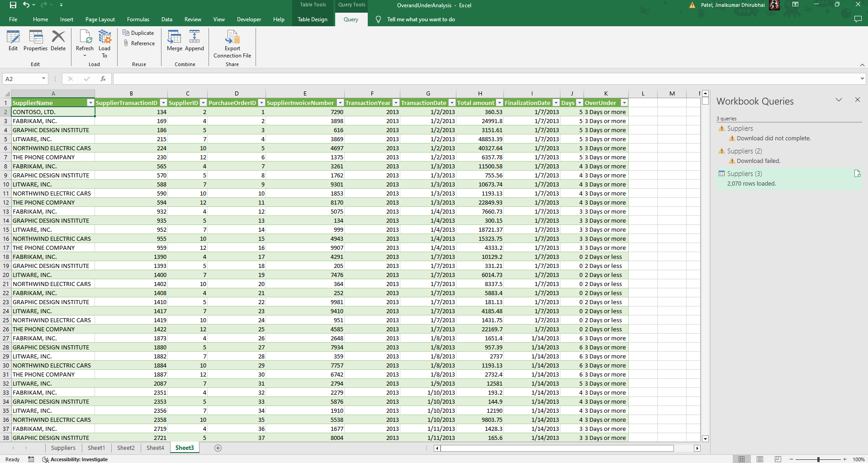The width and height of the screenshot is (868, 463).
Task: Switch to Page Break Preview
Action: (x=778, y=459)
